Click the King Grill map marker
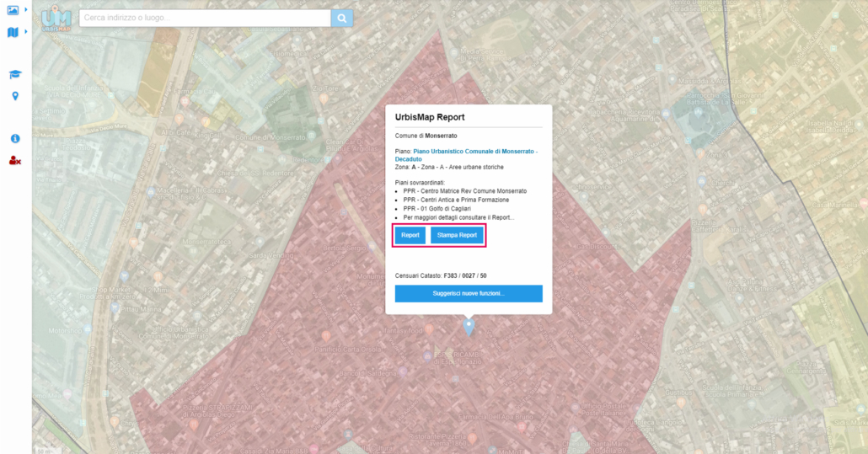 206,121
